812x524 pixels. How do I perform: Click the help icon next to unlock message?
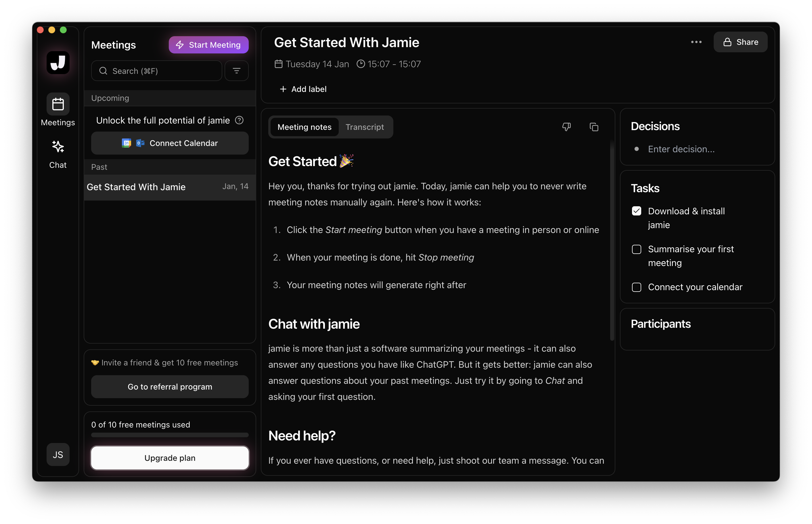pyautogui.click(x=239, y=120)
